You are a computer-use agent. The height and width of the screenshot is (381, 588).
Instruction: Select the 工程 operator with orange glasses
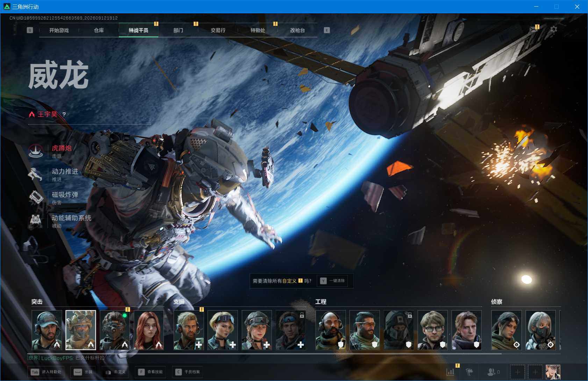pos(365,330)
